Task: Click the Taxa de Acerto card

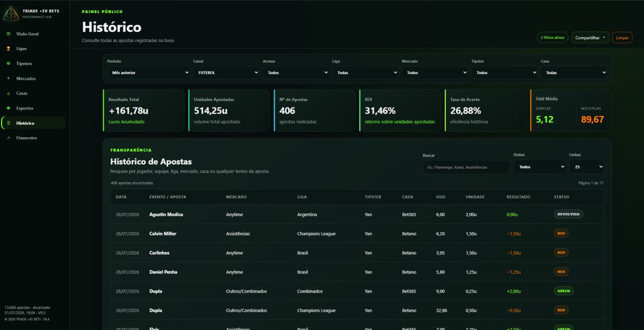Action: point(486,110)
